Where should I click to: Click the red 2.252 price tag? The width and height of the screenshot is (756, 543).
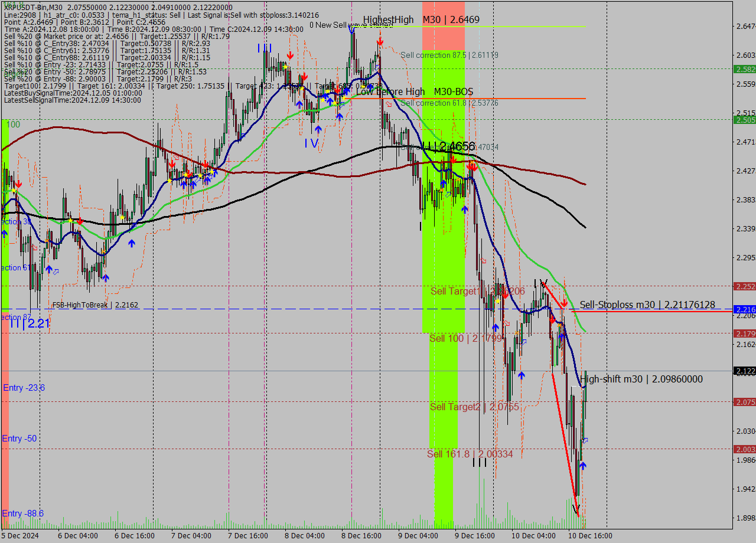click(744, 286)
